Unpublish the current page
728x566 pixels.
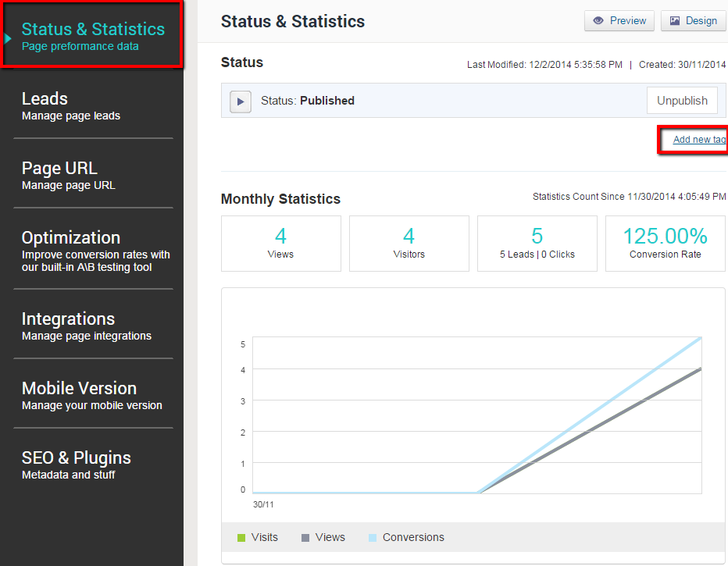pos(681,100)
